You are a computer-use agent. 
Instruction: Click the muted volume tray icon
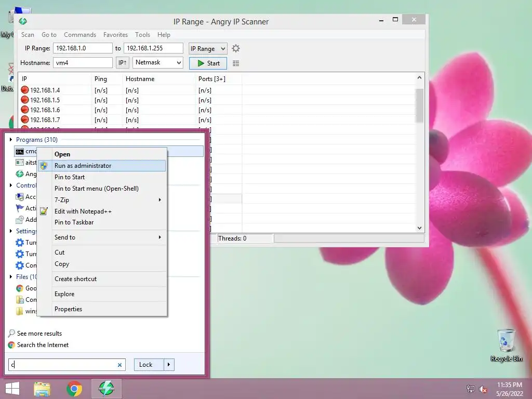point(483,389)
